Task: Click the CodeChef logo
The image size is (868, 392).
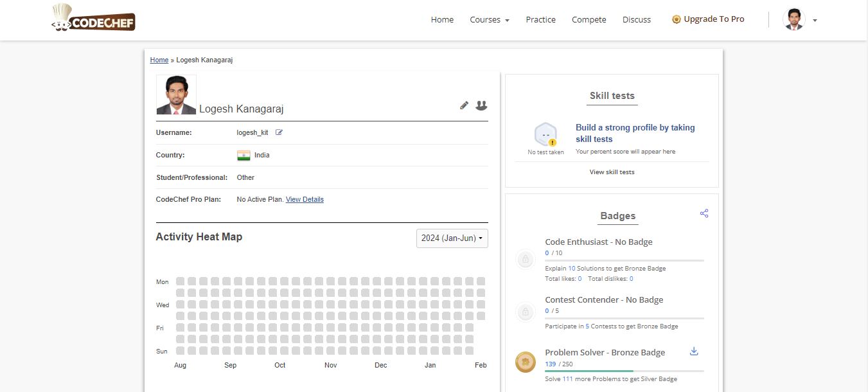Action: 94,18
